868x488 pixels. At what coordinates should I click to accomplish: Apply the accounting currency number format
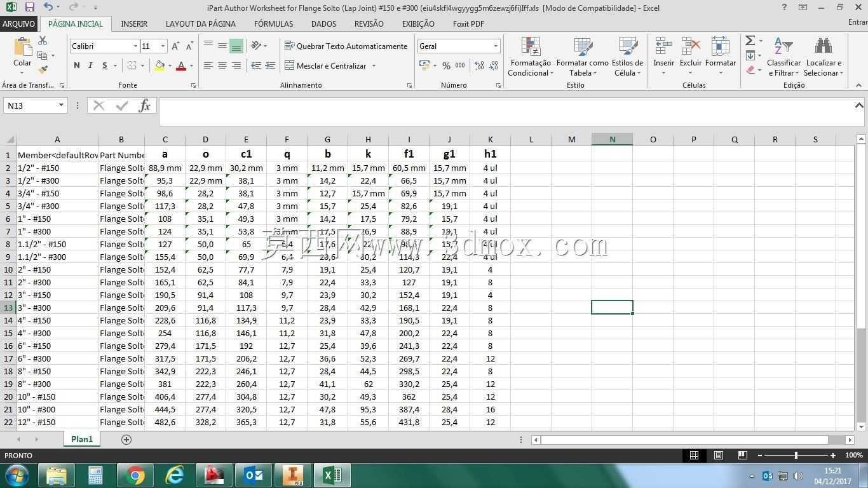click(424, 65)
